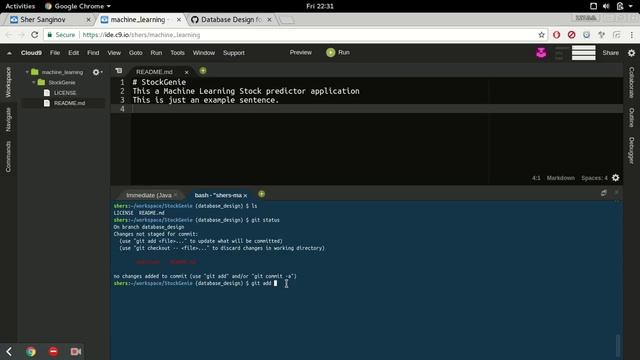Click Chrome icon in the bottom dock

(31, 351)
